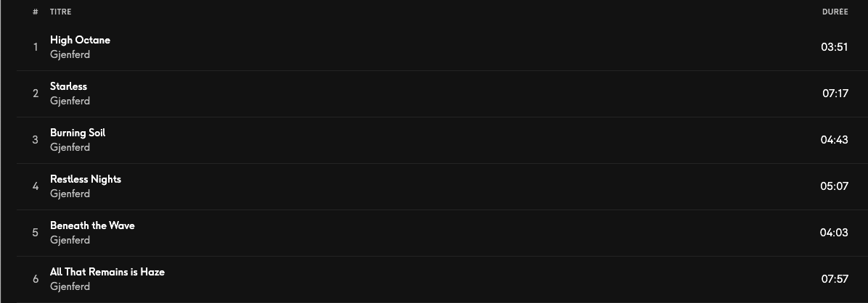
Task: Sort by the TITRE column header
Action: 60,12
